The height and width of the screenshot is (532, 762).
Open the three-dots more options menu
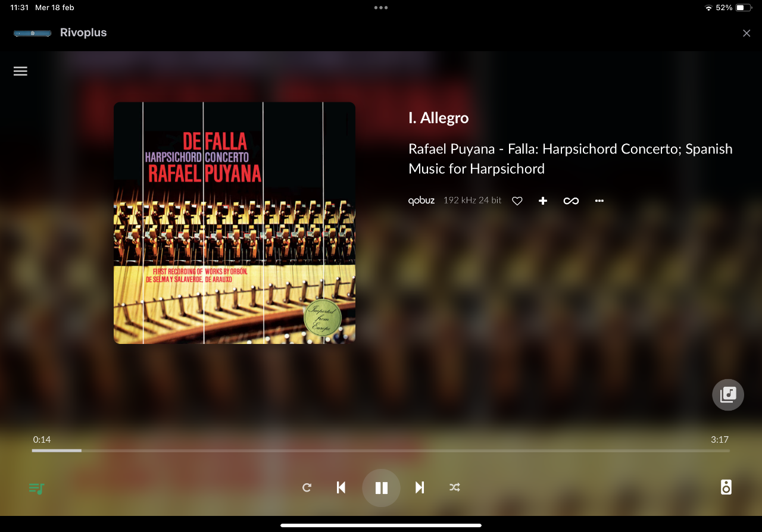[599, 201]
